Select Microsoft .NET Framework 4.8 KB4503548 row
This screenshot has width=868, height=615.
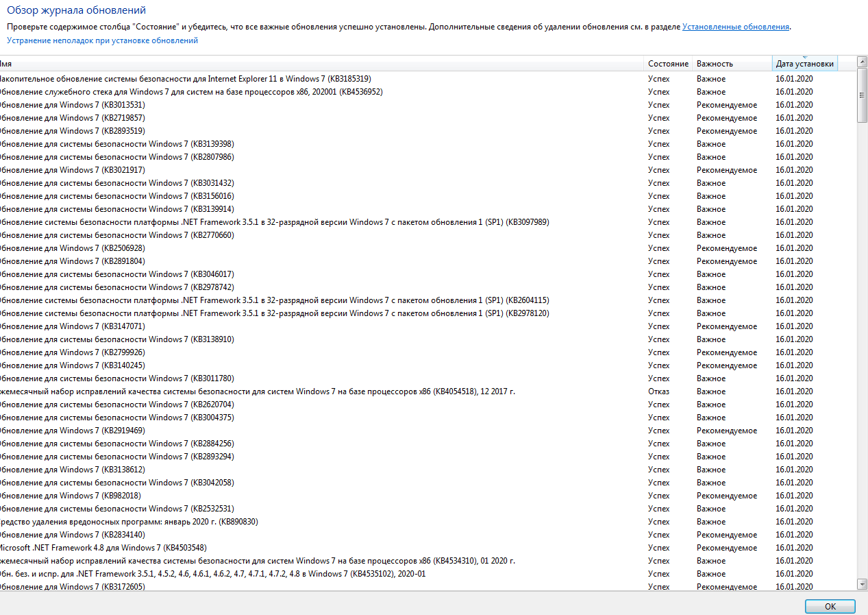coord(428,548)
